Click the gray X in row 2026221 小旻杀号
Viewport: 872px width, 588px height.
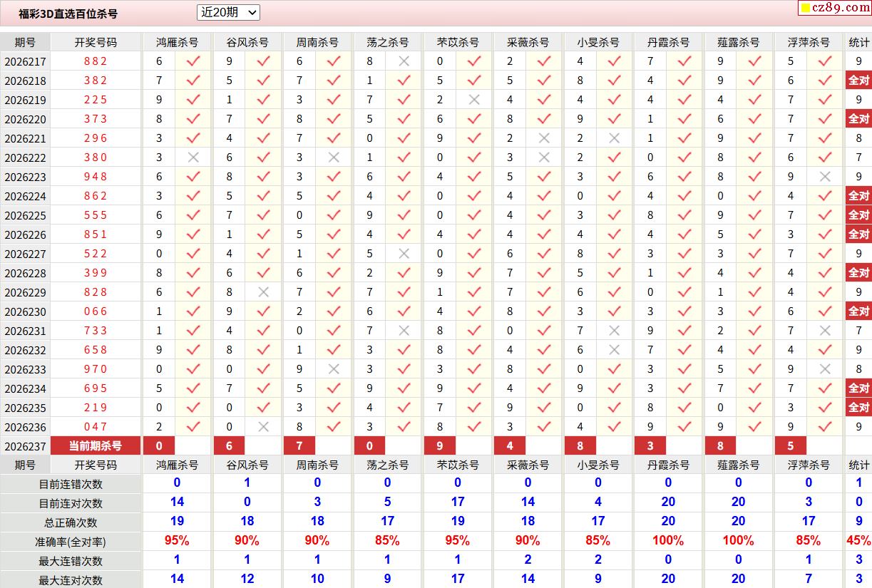[615, 138]
